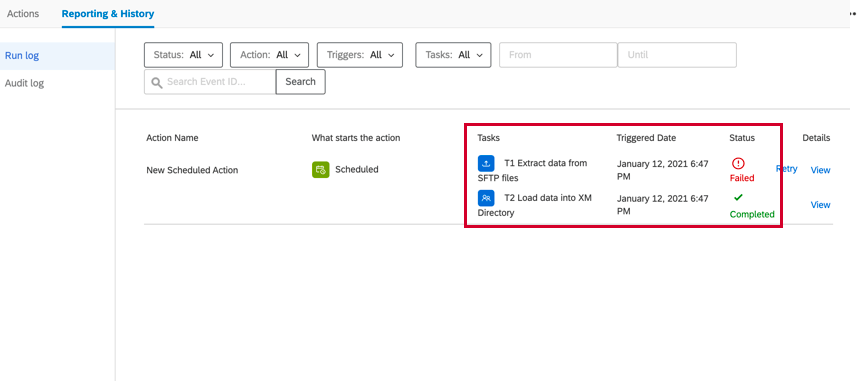Click the magnifier icon in Event ID search
863x381 pixels.
157,82
